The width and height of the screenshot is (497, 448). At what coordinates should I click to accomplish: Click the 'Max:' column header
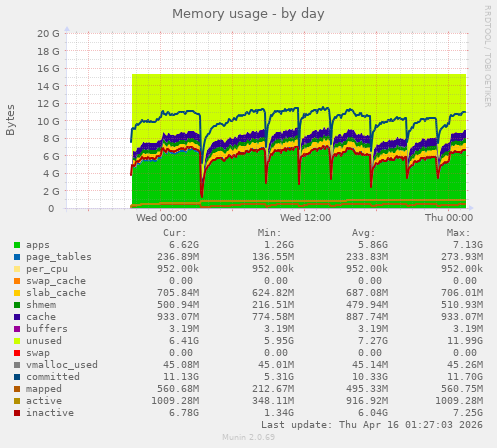pos(458,233)
